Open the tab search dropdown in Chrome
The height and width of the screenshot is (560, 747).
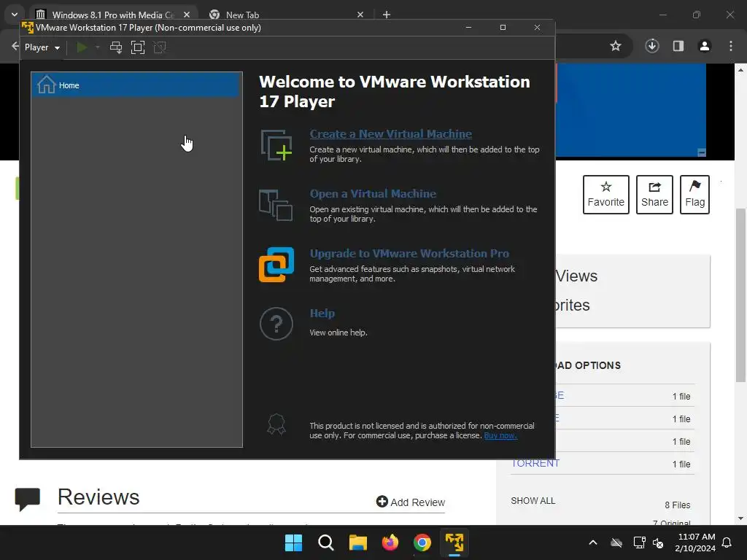pyautogui.click(x=15, y=15)
